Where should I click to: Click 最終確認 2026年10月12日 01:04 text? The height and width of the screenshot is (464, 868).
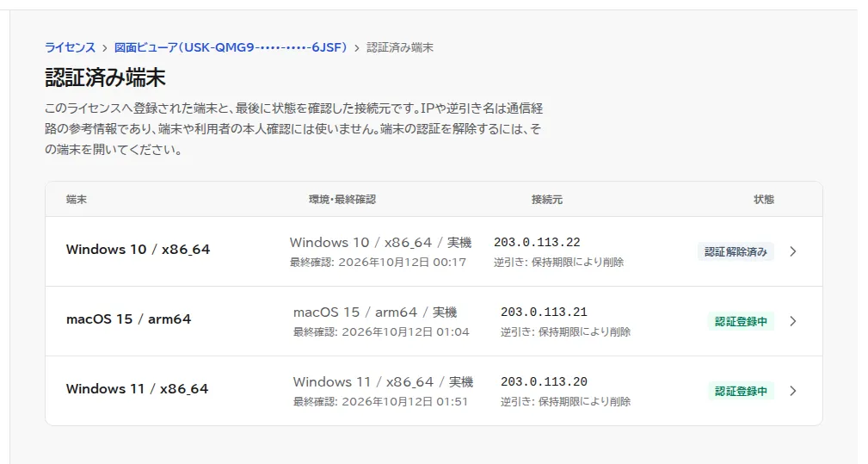[381, 332]
